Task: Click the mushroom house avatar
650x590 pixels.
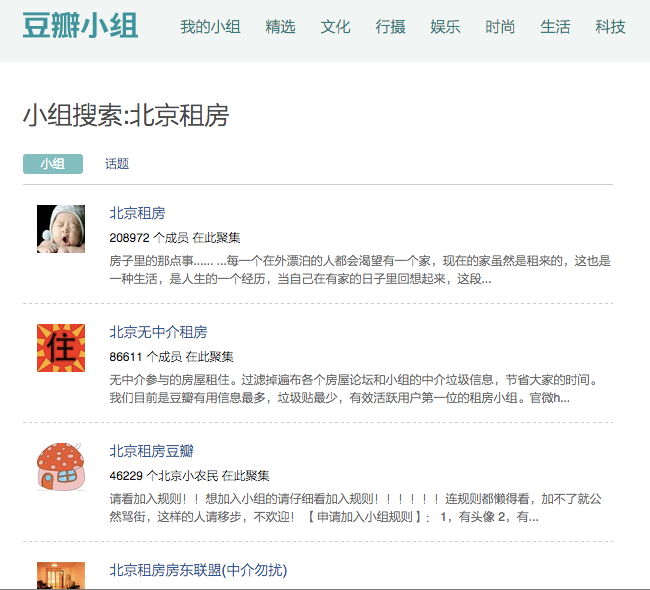Action: coord(61,467)
